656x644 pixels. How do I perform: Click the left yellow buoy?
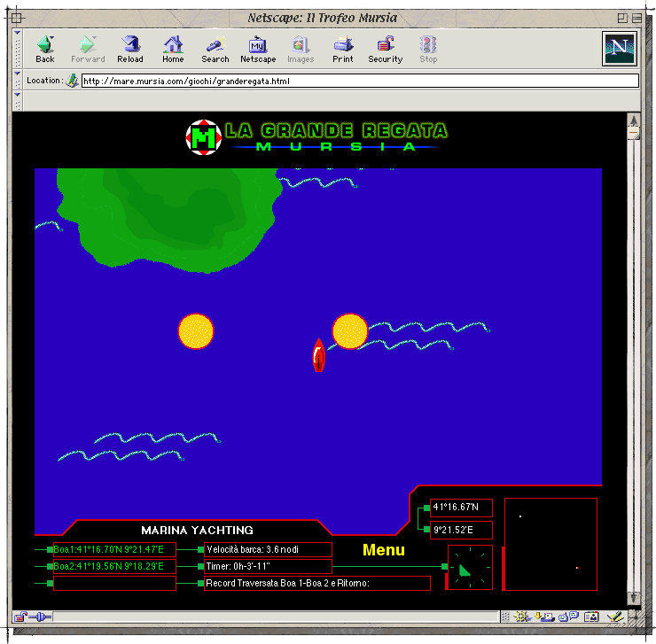click(x=196, y=330)
